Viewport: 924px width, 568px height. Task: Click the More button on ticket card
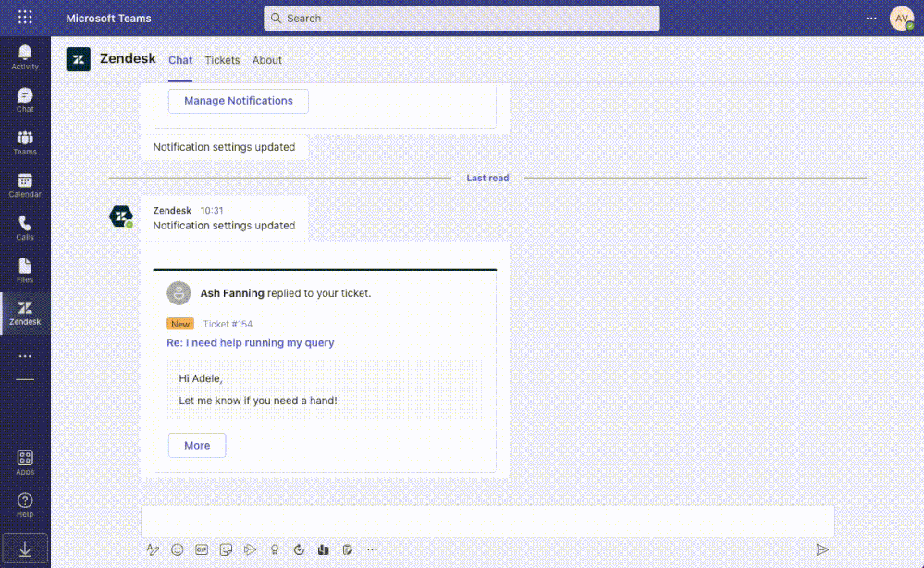pyautogui.click(x=197, y=446)
